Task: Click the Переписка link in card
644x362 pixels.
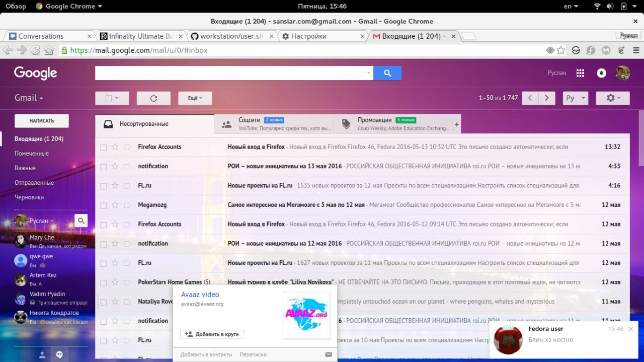Action: [253, 354]
